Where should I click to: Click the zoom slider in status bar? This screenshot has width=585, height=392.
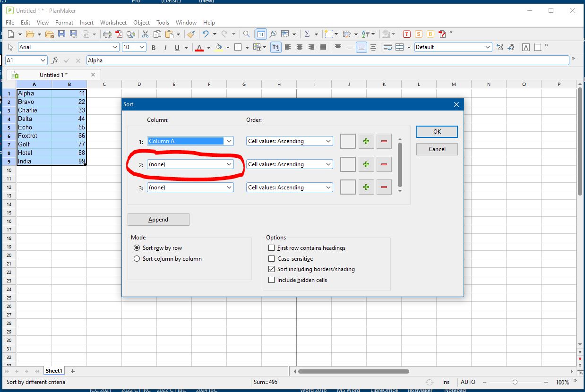pyautogui.click(x=515, y=382)
